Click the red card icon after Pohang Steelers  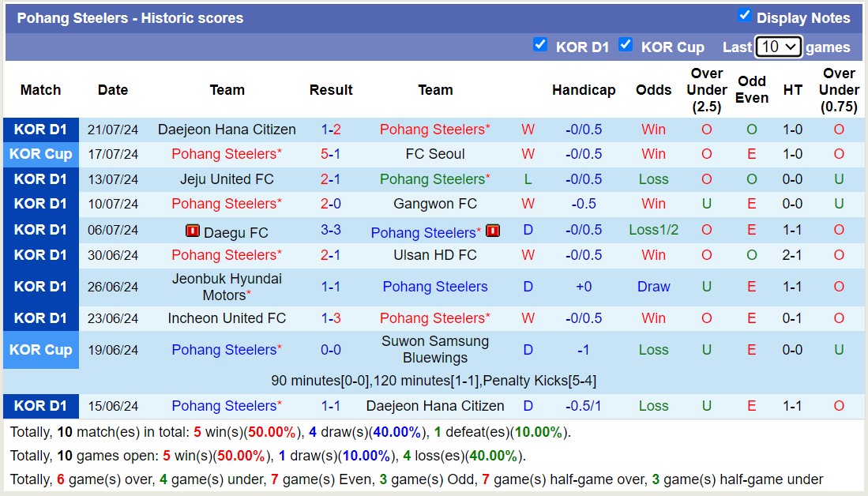point(493,231)
